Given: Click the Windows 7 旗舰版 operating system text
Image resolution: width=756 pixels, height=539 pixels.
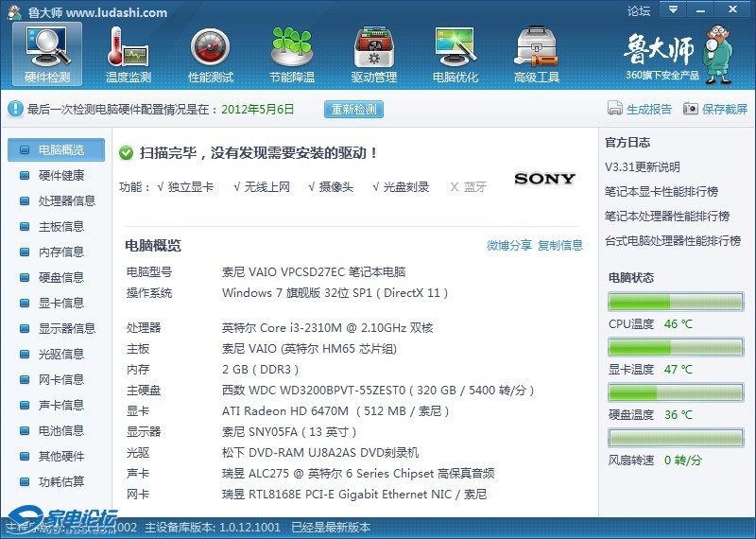Looking at the screenshot, I should click(335, 293).
